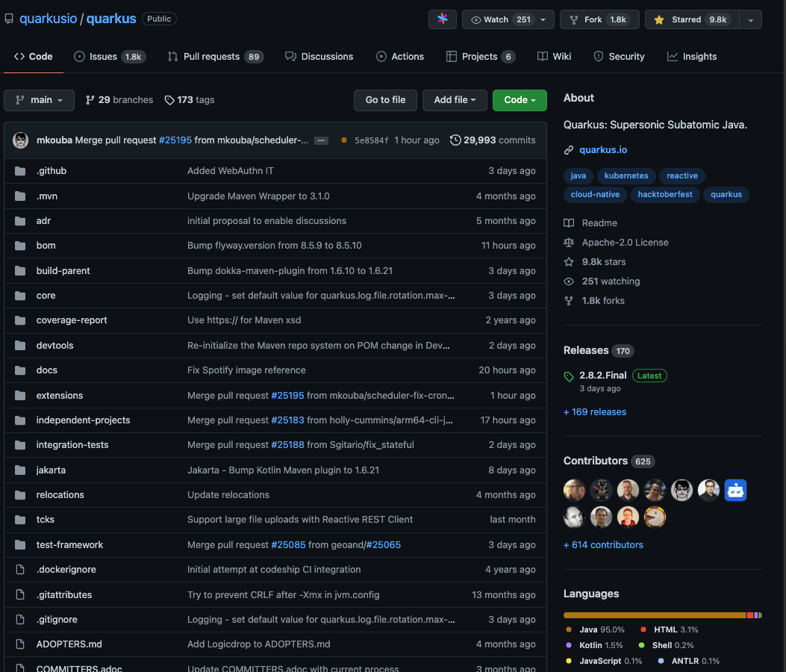Open the main branch dropdown
The image size is (786, 672).
click(x=39, y=100)
